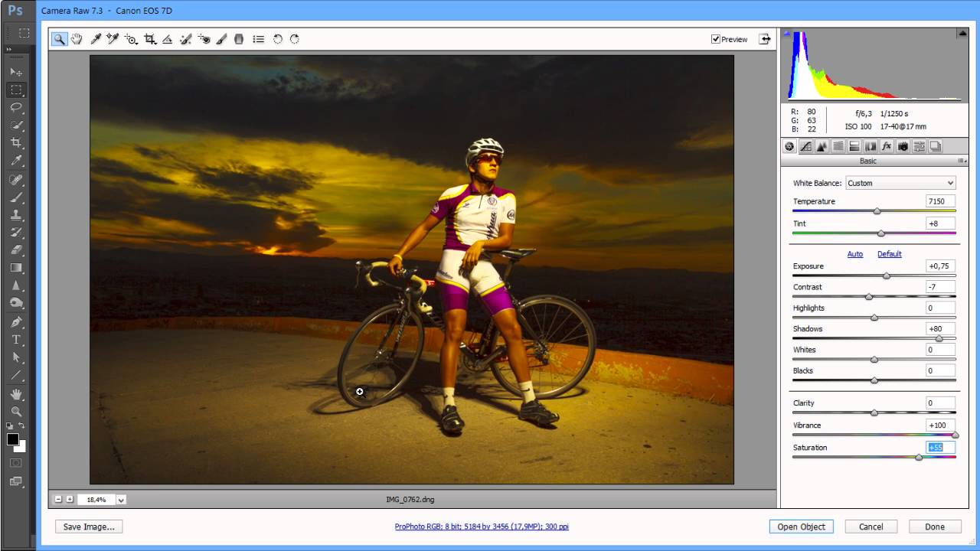Click the Saturation value field
The height and width of the screenshot is (551, 980).
940,448
